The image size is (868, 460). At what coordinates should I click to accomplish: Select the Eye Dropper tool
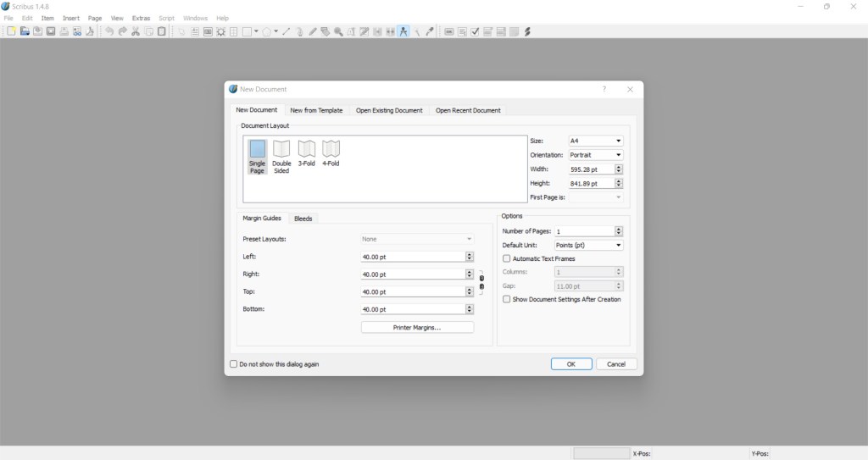(x=430, y=31)
